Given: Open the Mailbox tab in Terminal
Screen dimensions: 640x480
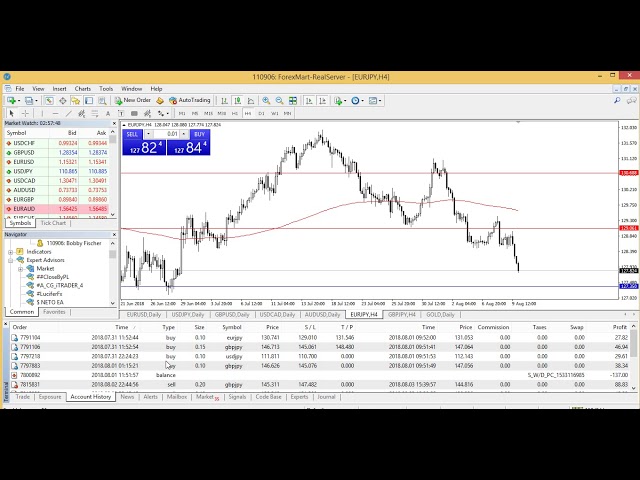Looking at the screenshot, I should point(177,397).
